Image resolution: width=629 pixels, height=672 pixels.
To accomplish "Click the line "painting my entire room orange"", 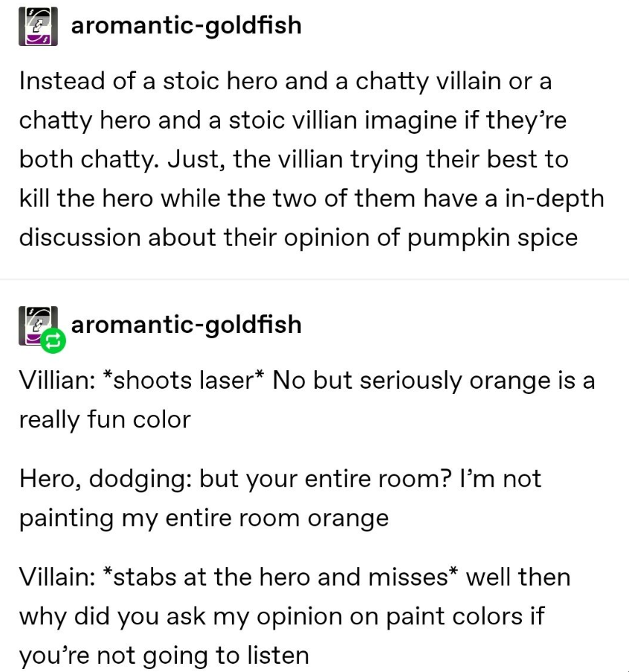I will tap(204, 518).
